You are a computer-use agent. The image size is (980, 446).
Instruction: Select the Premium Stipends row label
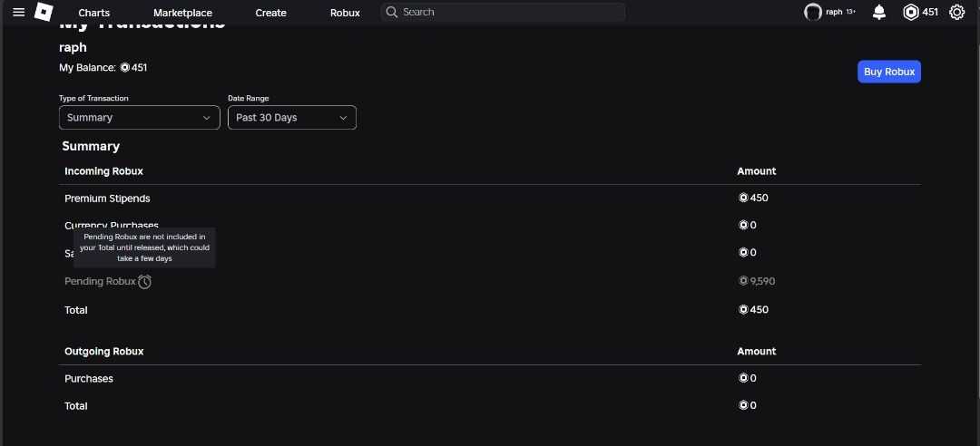coord(107,199)
